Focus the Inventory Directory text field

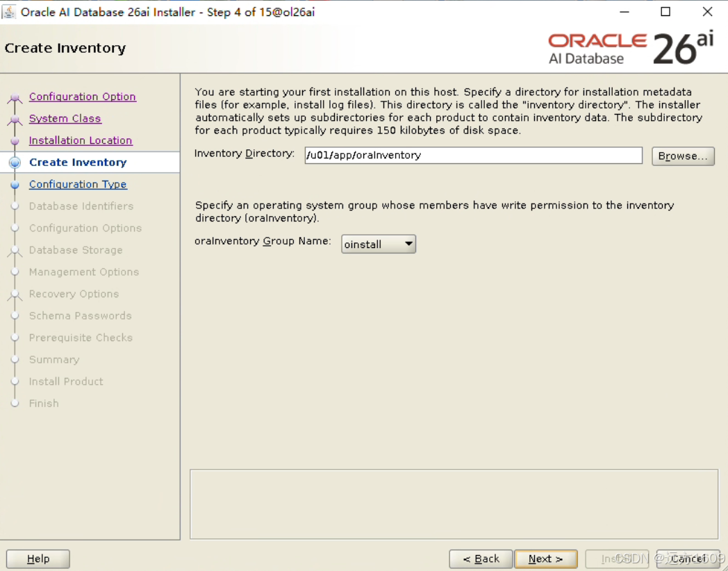[473, 156]
